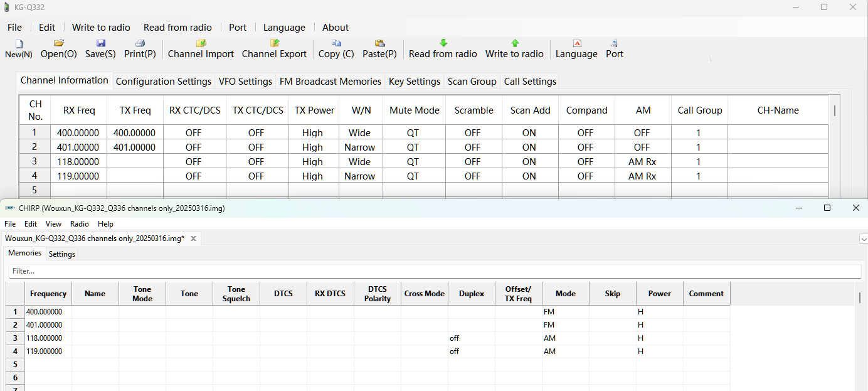Click the Save(S) disk icon
The width and height of the screenshot is (868, 391).
click(x=100, y=43)
